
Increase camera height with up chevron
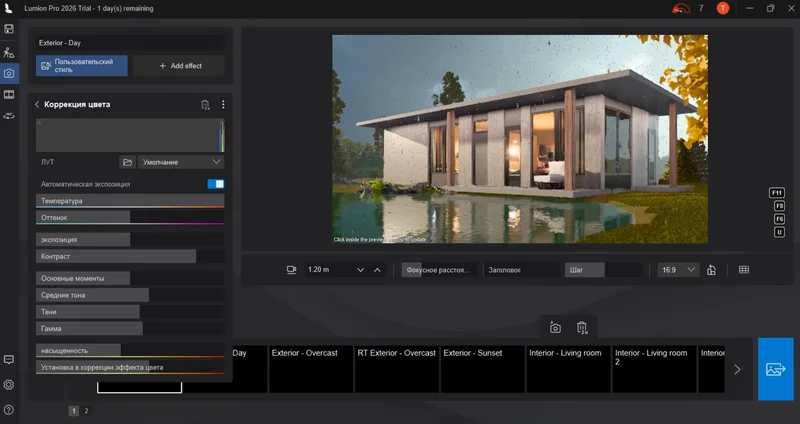[x=377, y=270]
